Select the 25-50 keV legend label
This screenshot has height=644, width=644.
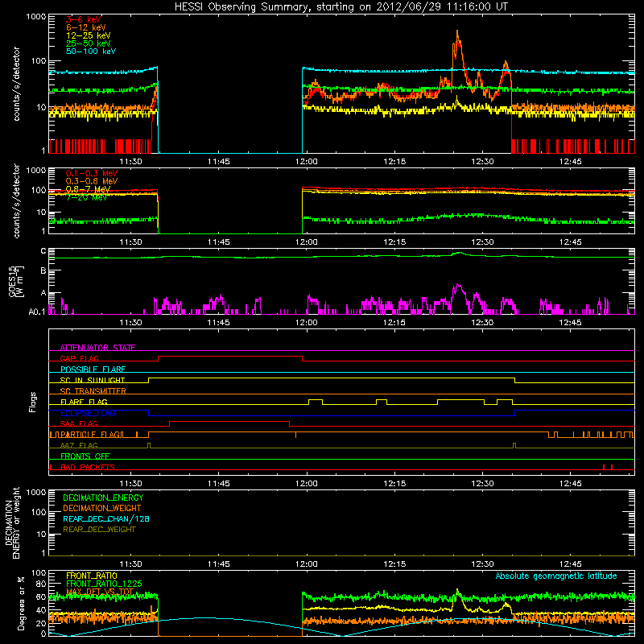pos(89,43)
